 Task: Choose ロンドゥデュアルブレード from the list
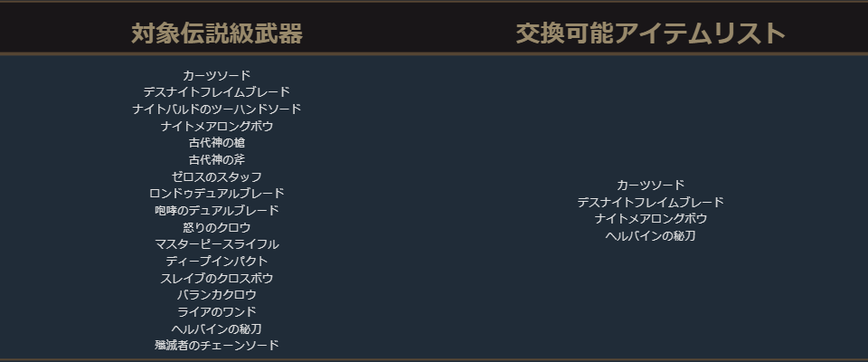tap(217, 193)
